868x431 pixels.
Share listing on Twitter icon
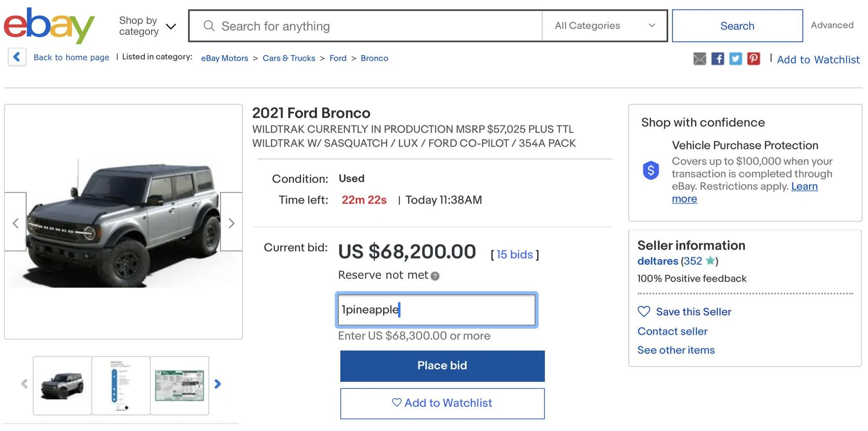point(735,59)
